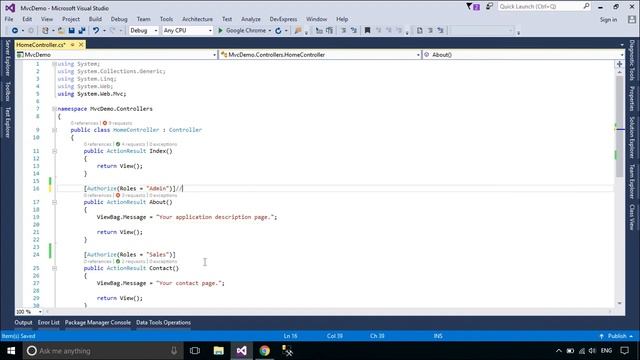640x360 pixels.
Task: Open the MvcDemo project navigation dropdown
Action: (116, 55)
